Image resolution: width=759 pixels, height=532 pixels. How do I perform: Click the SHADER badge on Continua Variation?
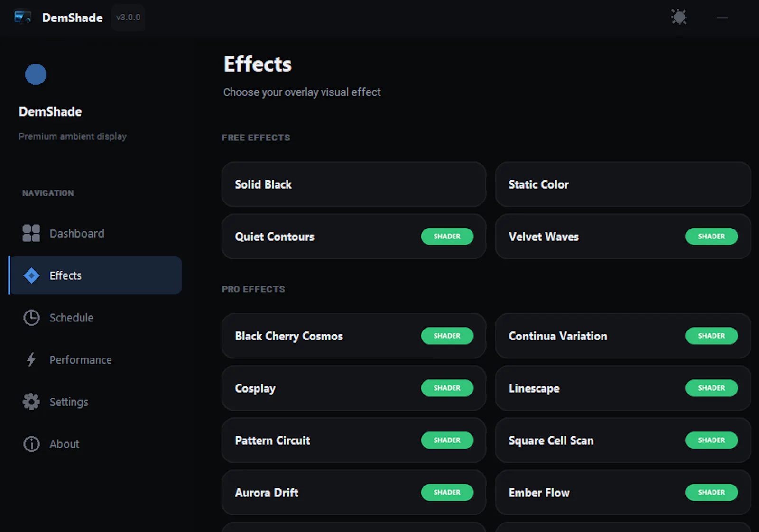(711, 336)
